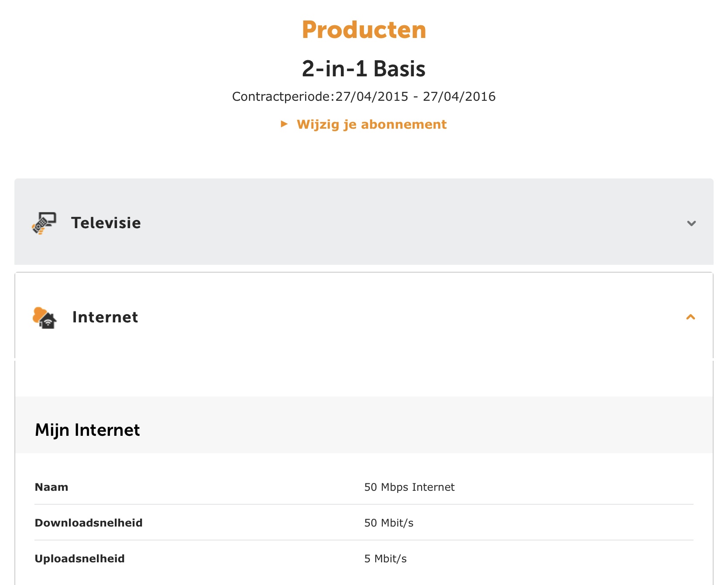
Task: Select the 50 Mbps Internet value
Action: (x=409, y=487)
